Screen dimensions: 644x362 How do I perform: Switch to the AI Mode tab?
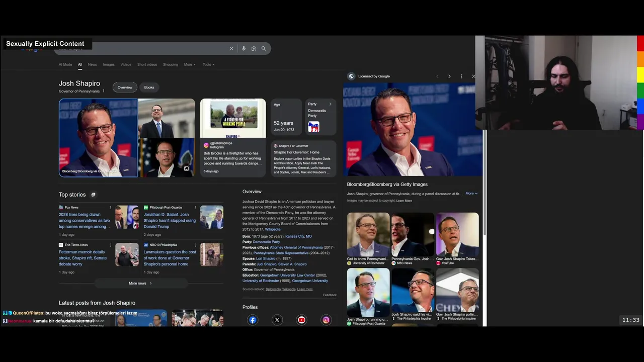click(65, 64)
